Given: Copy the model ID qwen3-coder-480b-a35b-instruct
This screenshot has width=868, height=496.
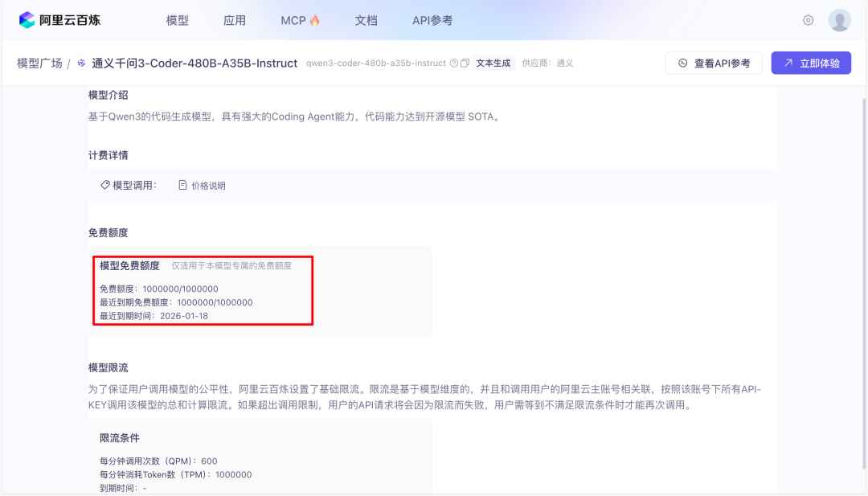Looking at the screenshot, I should [x=465, y=64].
